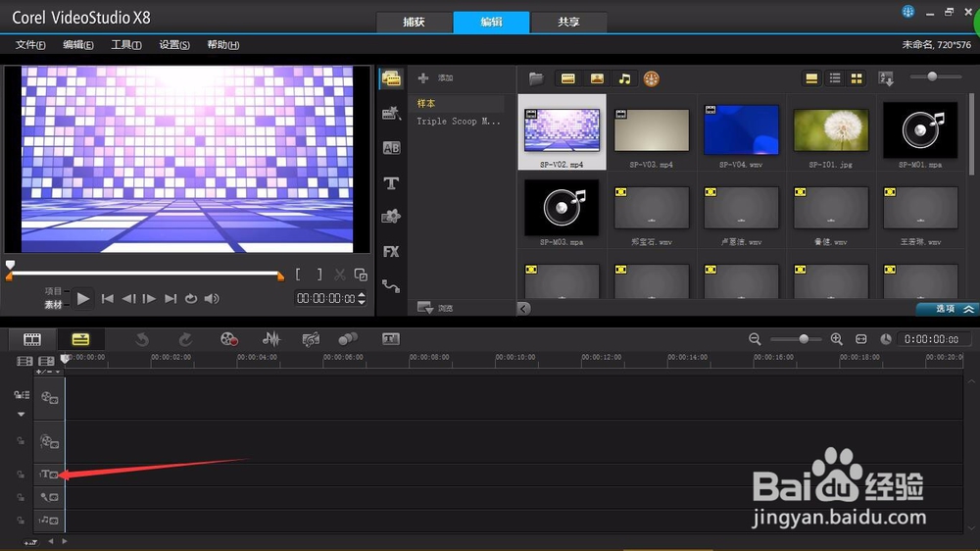Switch library to thumbnail grid view
Image resolution: width=980 pixels, height=551 pixels.
point(857,78)
